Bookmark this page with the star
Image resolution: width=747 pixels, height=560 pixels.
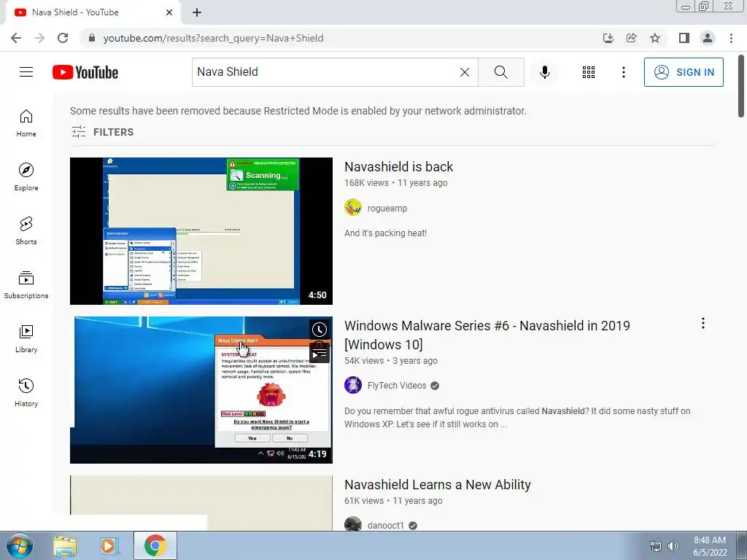pos(655,38)
